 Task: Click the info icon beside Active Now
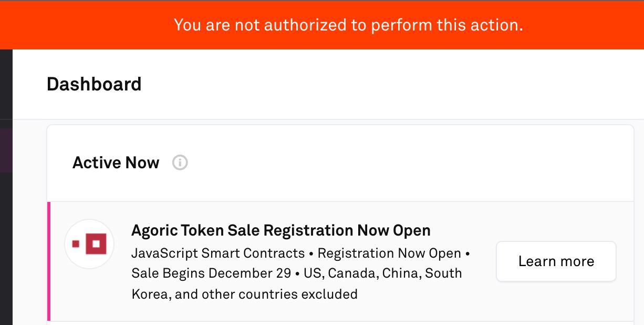[180, 163]
